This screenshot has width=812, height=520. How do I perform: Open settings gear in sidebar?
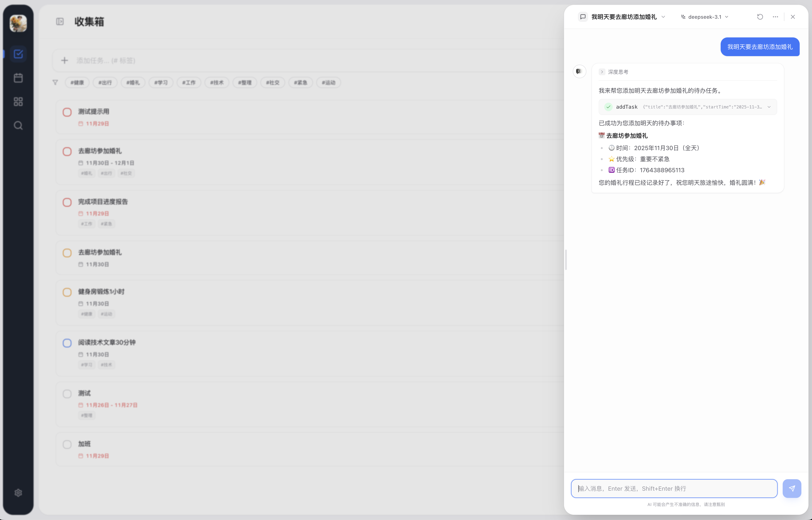tap(18, 493)
